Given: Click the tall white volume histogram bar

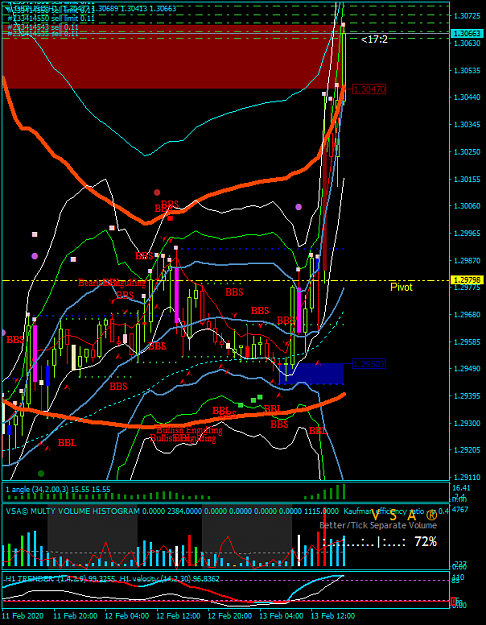Looking at the screenshot, I should tap(299, 550).
